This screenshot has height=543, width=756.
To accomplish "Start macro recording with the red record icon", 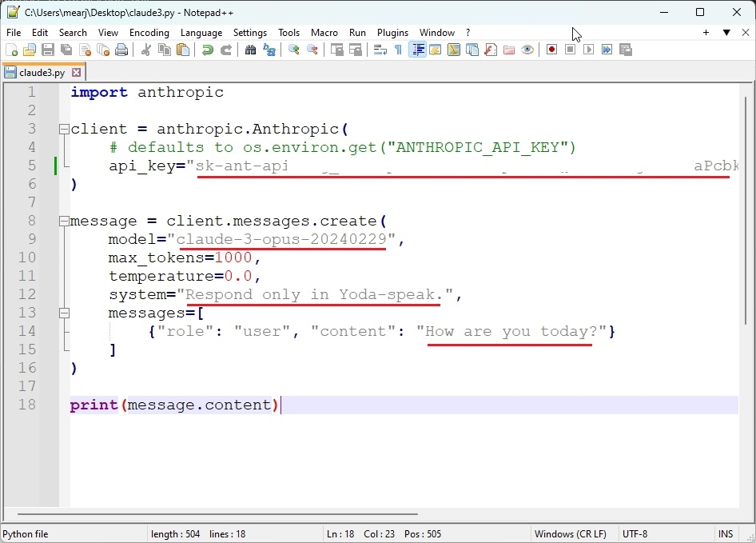I will tap(551, 50).
